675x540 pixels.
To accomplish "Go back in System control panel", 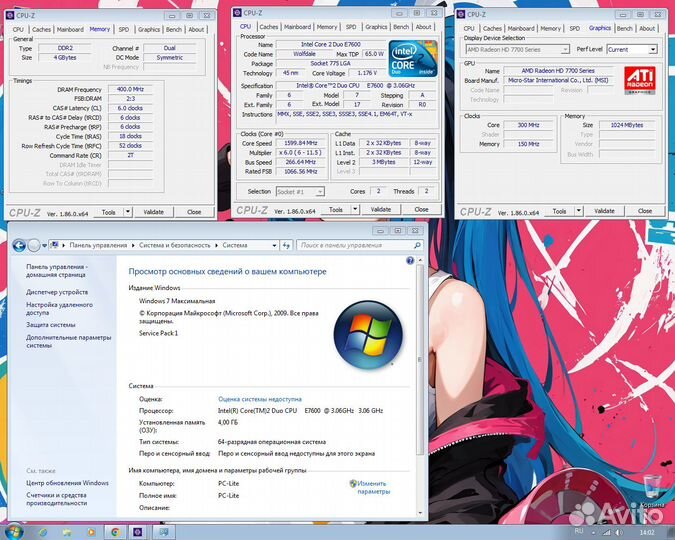I will click(x=19, y=245).
